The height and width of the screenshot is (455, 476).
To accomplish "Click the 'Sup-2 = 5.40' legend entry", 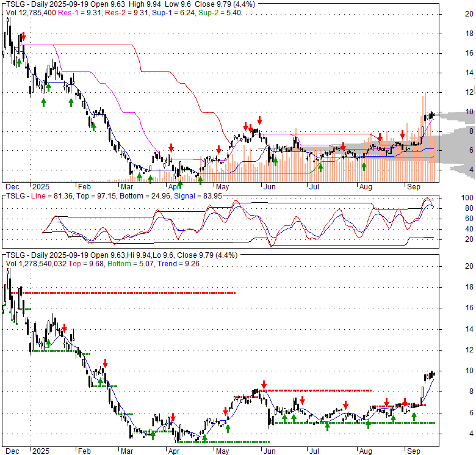I will [x=220, y=13].
